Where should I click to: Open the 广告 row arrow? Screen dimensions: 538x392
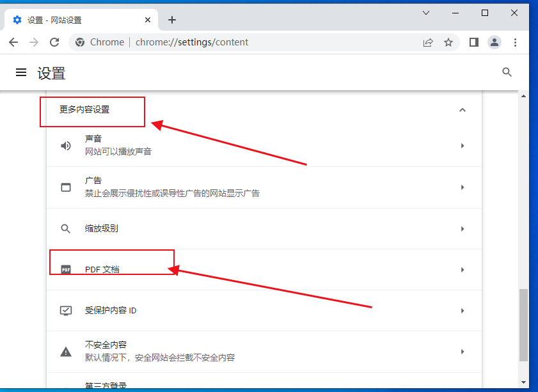click(463, 187)
